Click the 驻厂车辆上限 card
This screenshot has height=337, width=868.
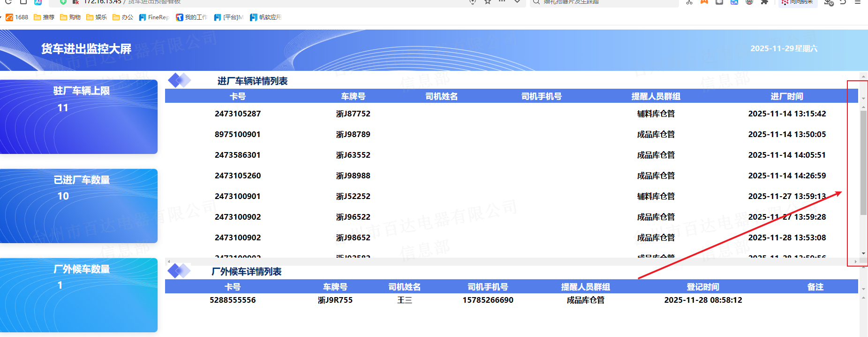(79, 117)
